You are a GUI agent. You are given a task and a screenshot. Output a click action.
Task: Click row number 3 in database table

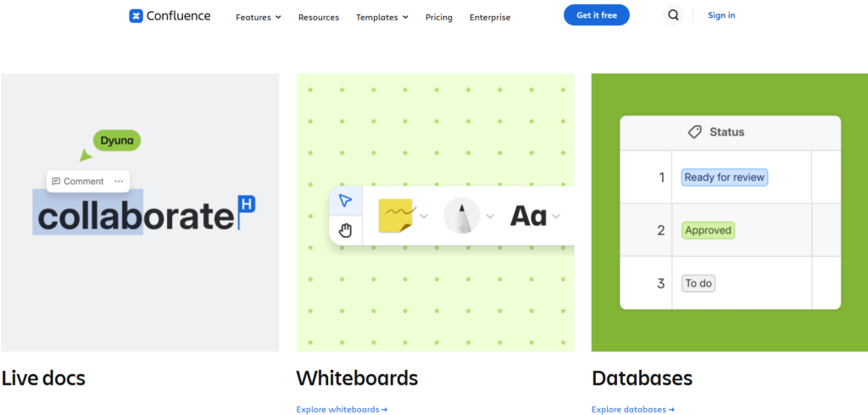pyautogui.click(x=660, y=283)
